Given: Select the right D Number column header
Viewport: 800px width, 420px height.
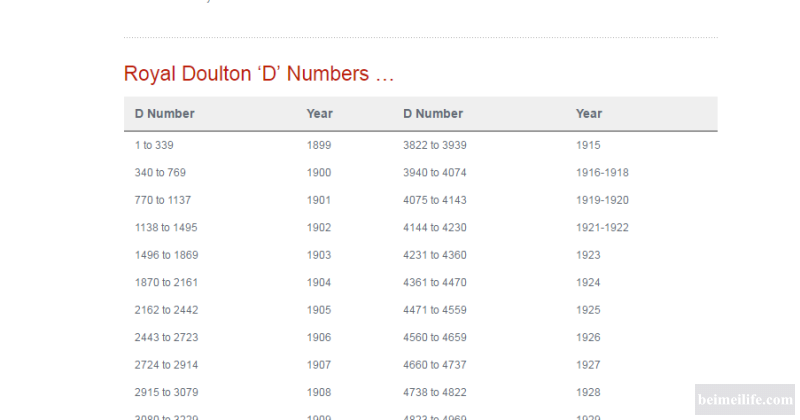Looking at the screenshot, I should [433, 114].
